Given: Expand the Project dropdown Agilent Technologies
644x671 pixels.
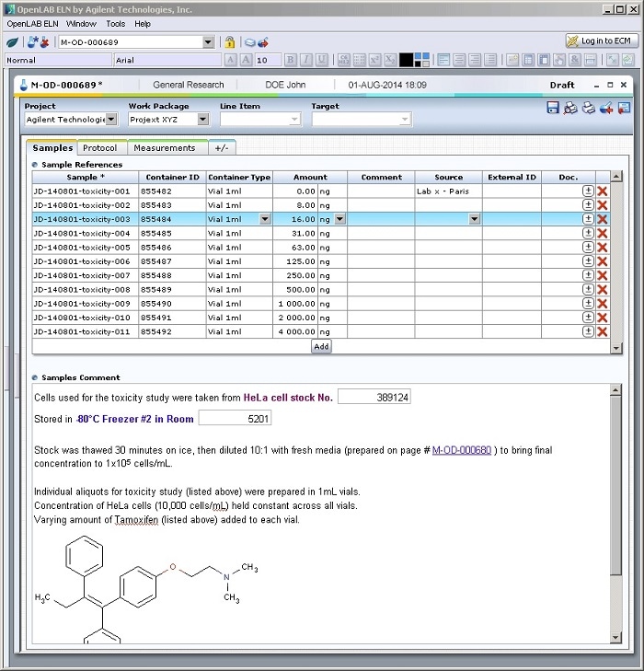Looking at the screenshot, I should coord(111,120).
